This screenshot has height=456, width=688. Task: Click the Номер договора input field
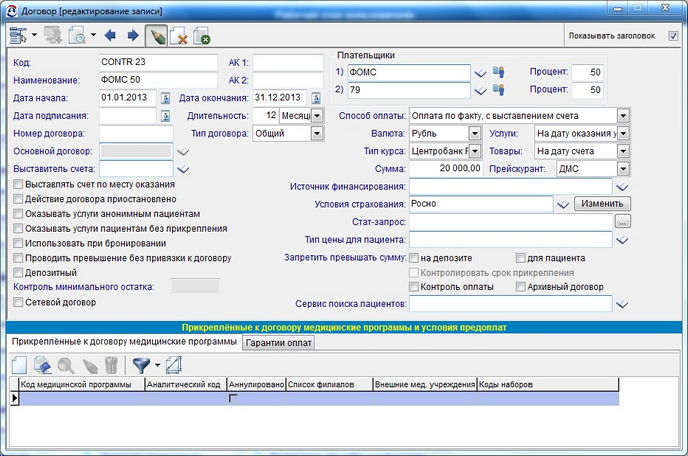(136, 133)
